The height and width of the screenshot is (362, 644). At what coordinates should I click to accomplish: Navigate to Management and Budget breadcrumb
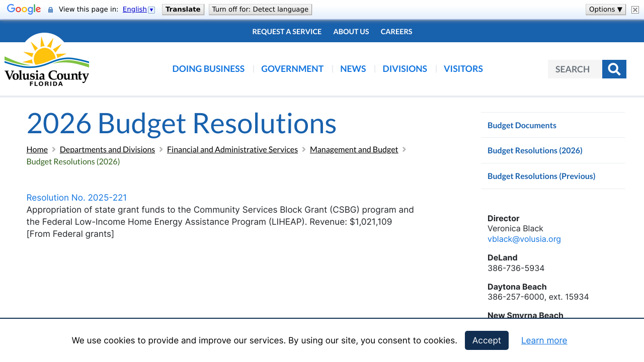point(354,149)
